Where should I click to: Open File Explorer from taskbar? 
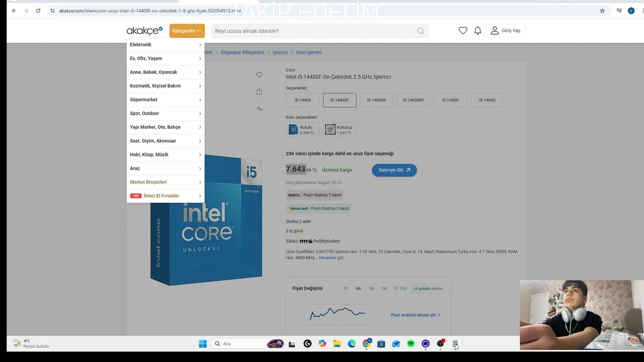click(x=337, y=344)
